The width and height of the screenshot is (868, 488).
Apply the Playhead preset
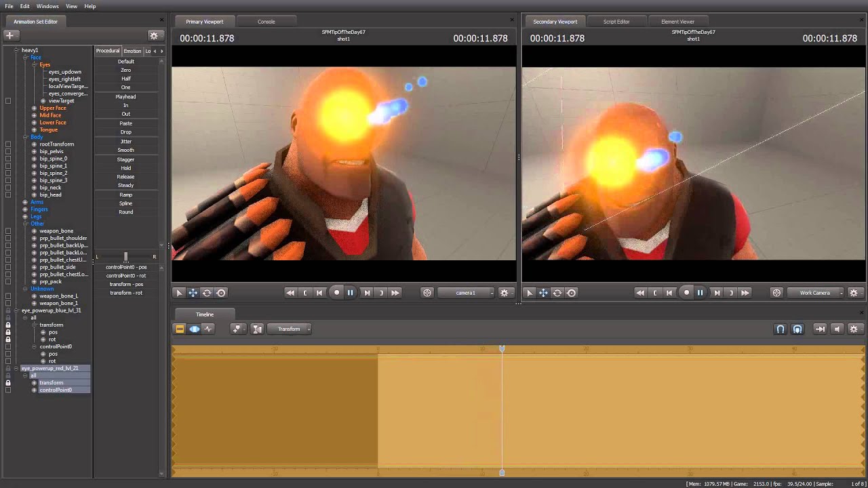(x=126, y=97)
